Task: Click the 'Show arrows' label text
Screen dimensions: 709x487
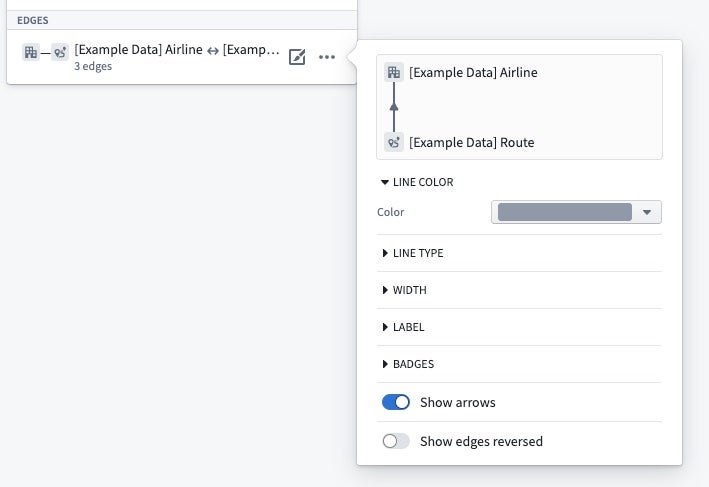Action: coord(458,402)
